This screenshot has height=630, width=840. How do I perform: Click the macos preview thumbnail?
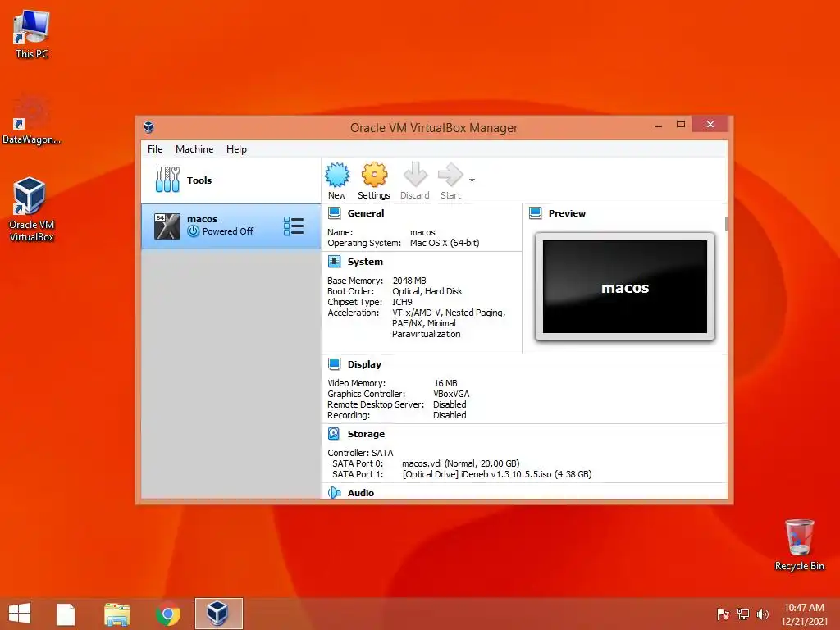624,286
